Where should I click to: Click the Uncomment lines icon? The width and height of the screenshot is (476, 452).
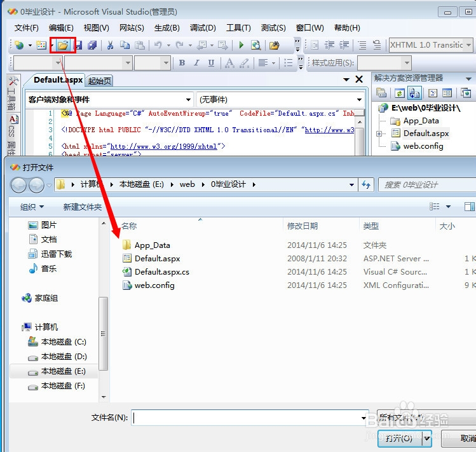click(377, 45)
